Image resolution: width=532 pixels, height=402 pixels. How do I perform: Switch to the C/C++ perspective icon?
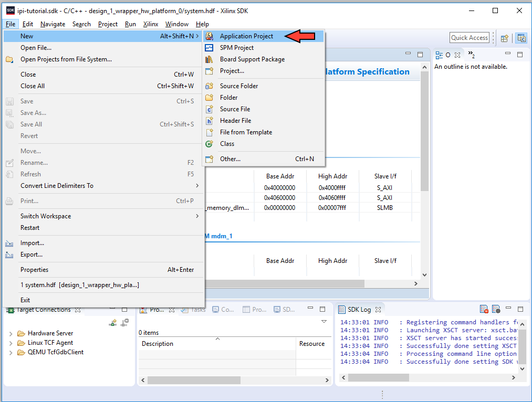[521, 38]
